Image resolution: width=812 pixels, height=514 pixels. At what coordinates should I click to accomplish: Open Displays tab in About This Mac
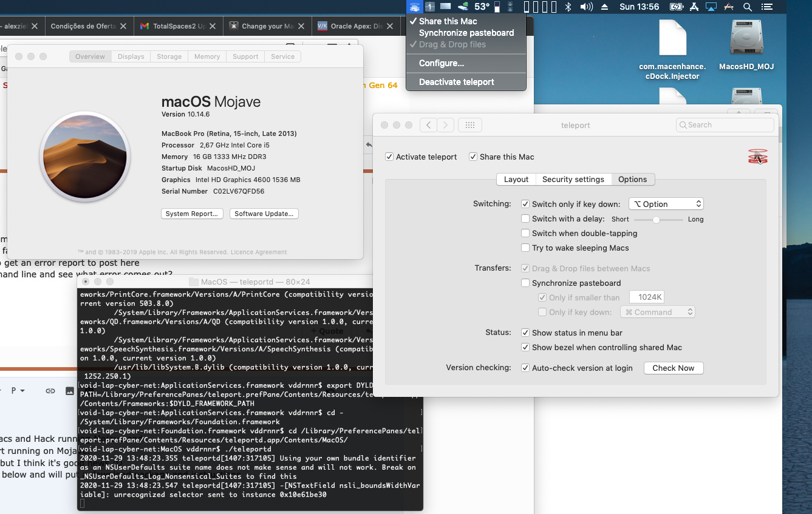tap(131, 56)
